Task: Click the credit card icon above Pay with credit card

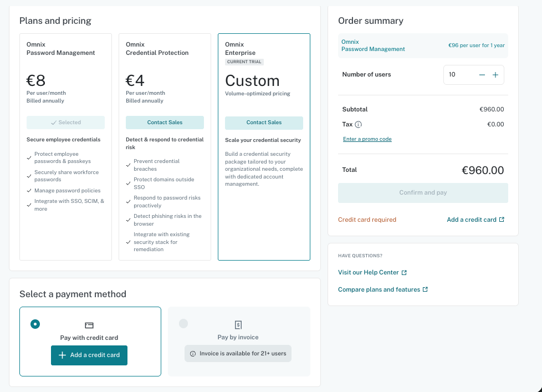Action: click(89, 325)
